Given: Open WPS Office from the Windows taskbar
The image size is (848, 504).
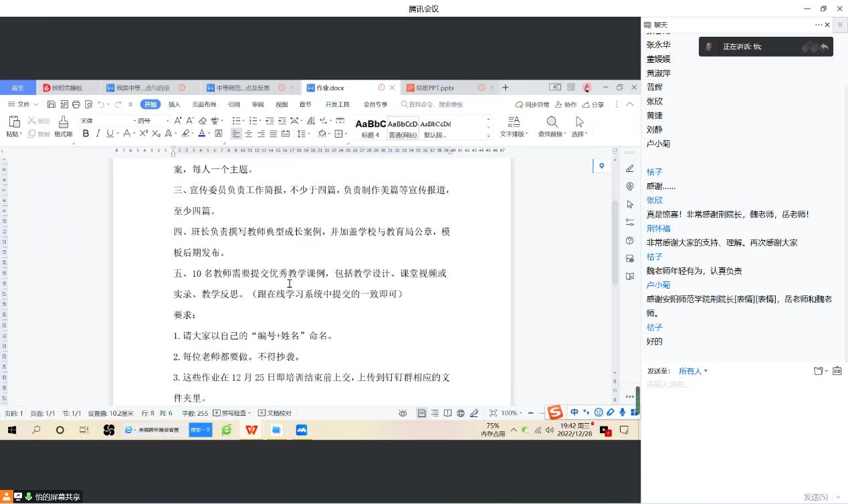Looking at the screenshot, I should 251,430.
